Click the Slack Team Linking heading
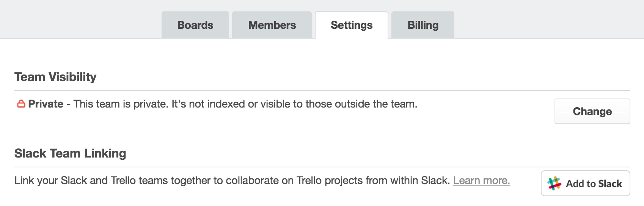The image size is (644, 206). [x=70, y=153]
